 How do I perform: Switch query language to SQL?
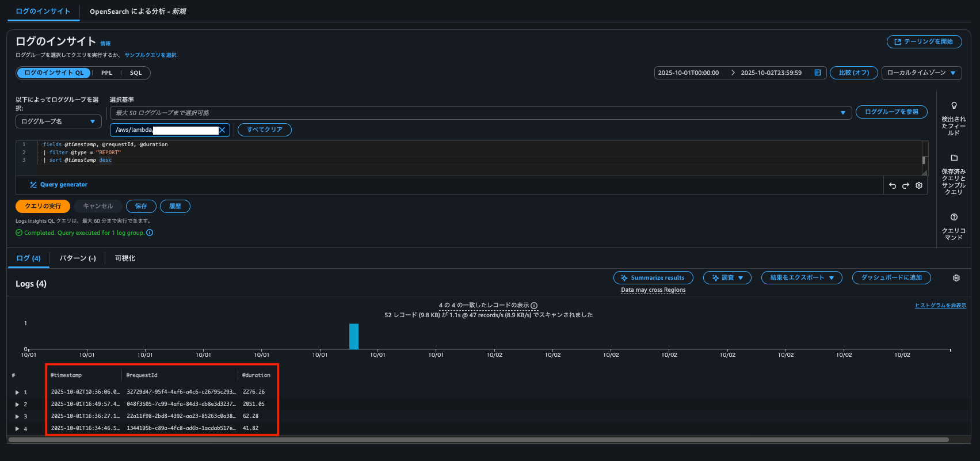pyautogui.click(x=136, y=73)
